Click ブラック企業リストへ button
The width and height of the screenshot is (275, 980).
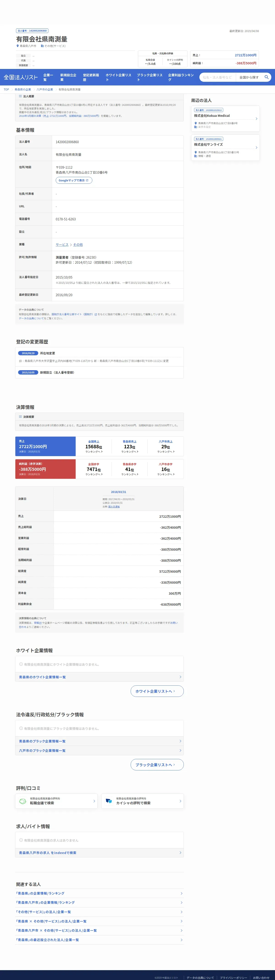[157, 765]
